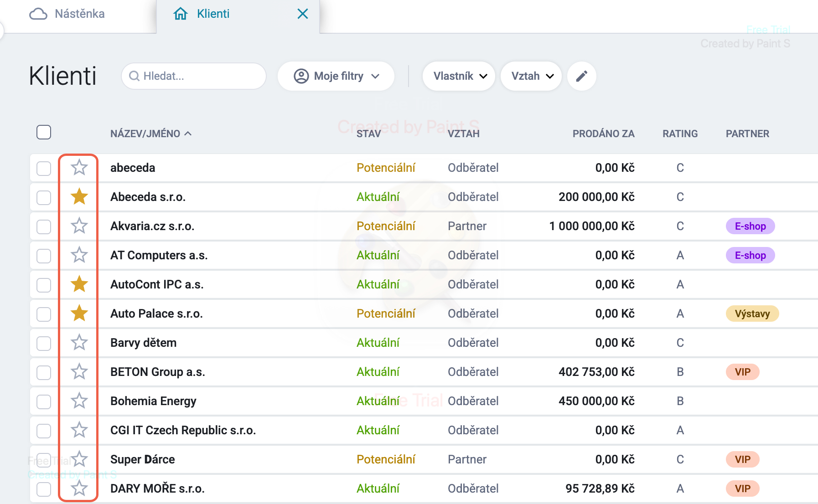This screenshot has height=504, width=818.
Task: Check the DARY MOŘE s.r.o. checkbox
Action: [x=44, y=489]
